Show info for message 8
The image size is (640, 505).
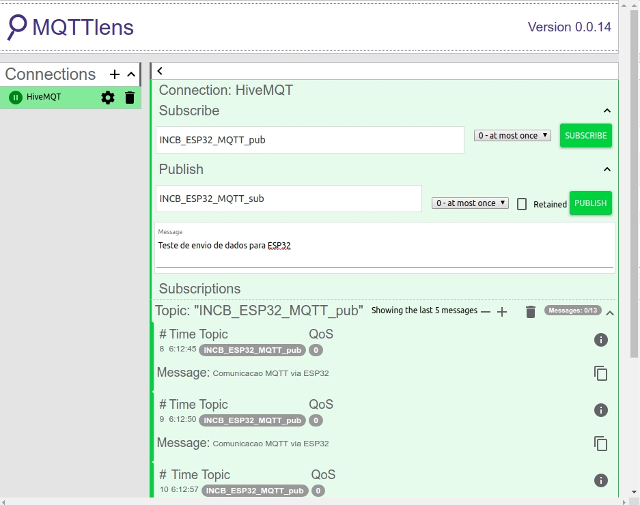(601, 340)
